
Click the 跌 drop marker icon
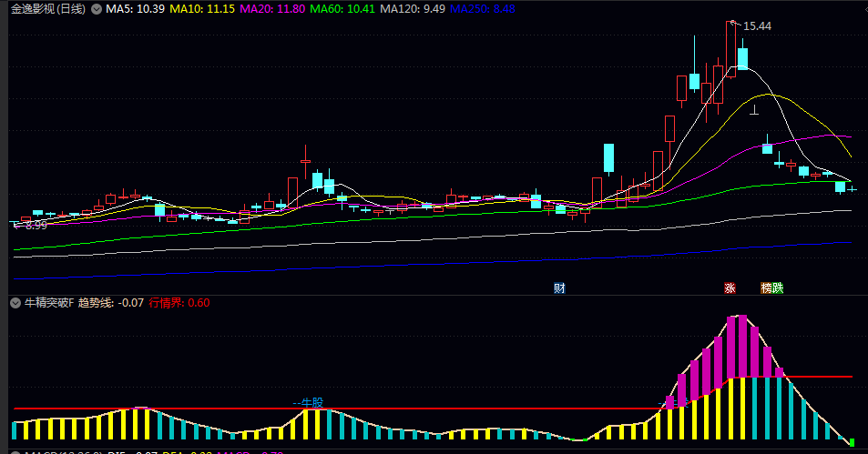click(x=778, y=288)
